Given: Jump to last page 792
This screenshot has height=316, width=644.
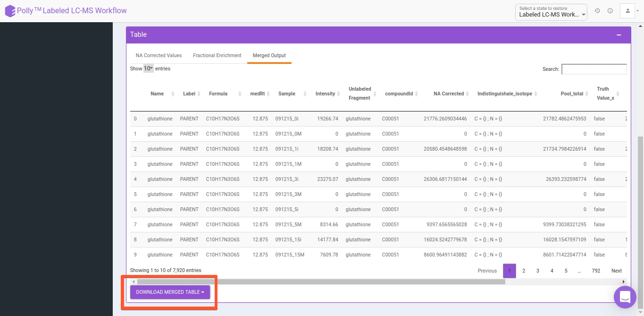Looking at the screenshot, I should [x=596, y=271].
